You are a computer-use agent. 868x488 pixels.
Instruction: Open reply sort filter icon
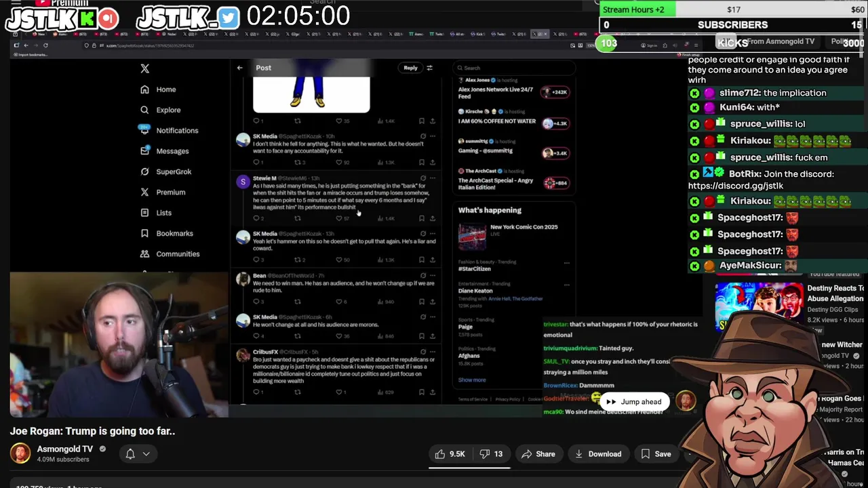coord(429,68)
